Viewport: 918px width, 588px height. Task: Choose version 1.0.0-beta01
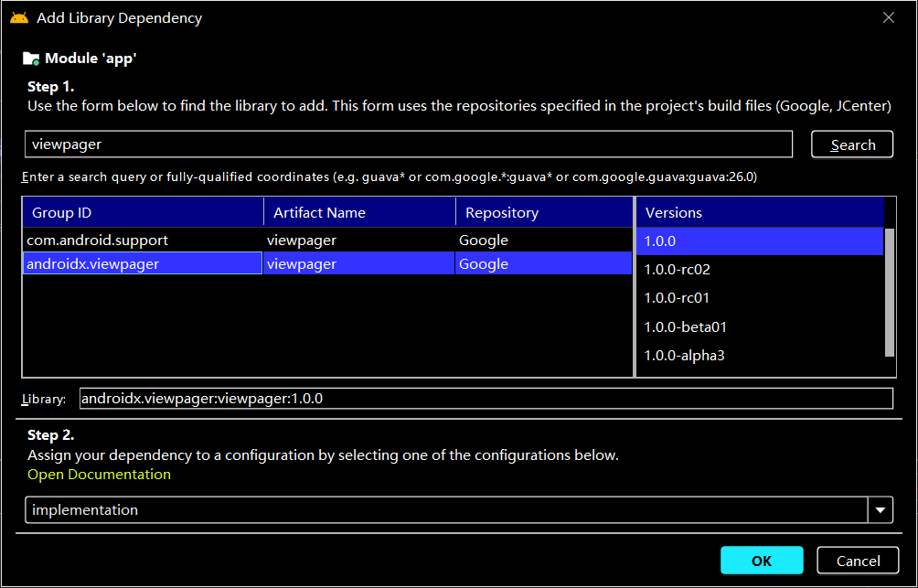coord(759,326)
